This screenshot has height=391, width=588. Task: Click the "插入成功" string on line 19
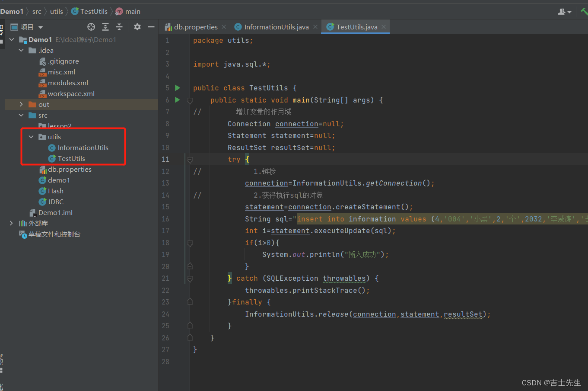pos(362,255)
